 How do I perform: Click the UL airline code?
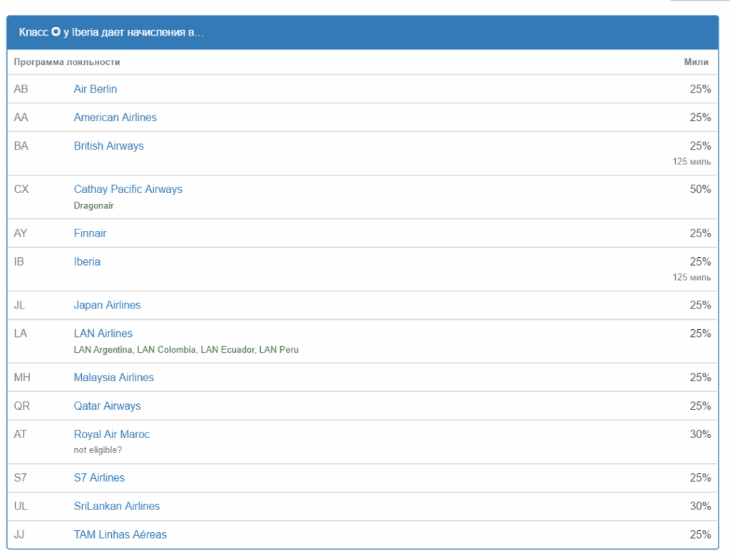[x=21, y=506]
